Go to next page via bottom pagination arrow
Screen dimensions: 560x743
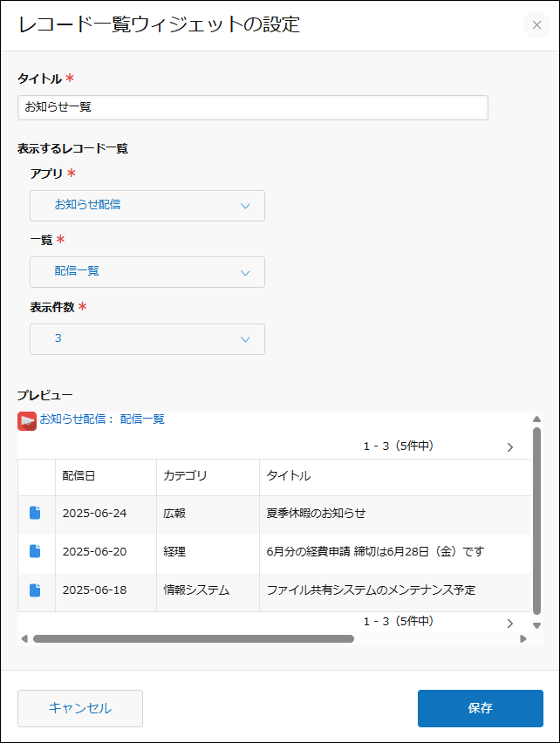[509, 622]
